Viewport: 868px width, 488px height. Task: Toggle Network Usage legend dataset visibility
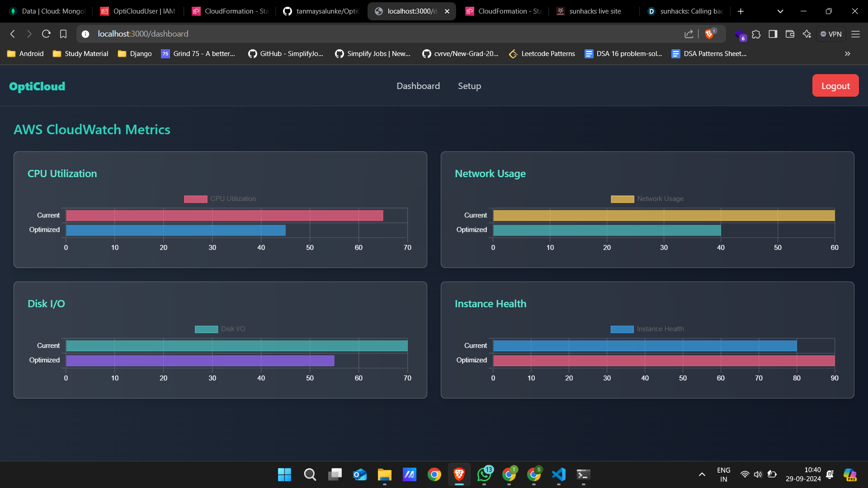647,199
